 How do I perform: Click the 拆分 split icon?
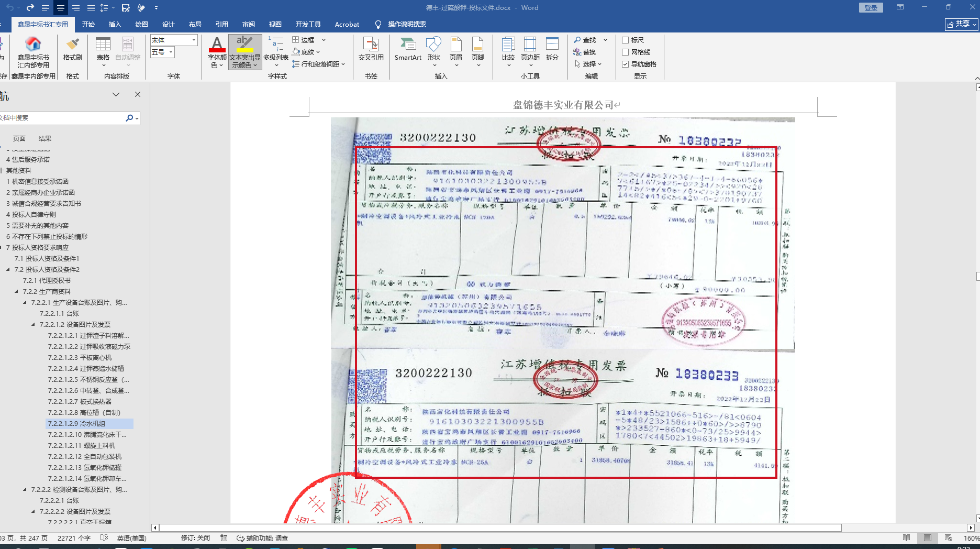click(x=552, y=49)
